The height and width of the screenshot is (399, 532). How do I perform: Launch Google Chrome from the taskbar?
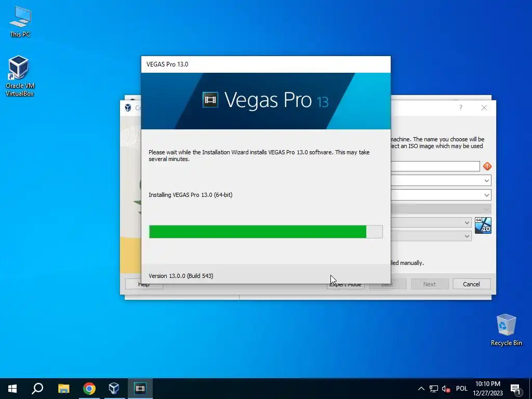pyautogui.click(x=89, y=389)
